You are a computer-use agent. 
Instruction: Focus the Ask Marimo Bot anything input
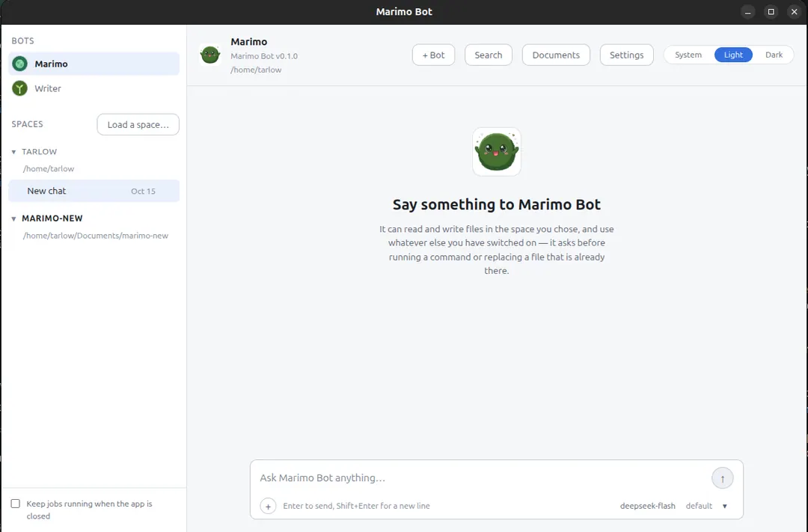[482, 478]
